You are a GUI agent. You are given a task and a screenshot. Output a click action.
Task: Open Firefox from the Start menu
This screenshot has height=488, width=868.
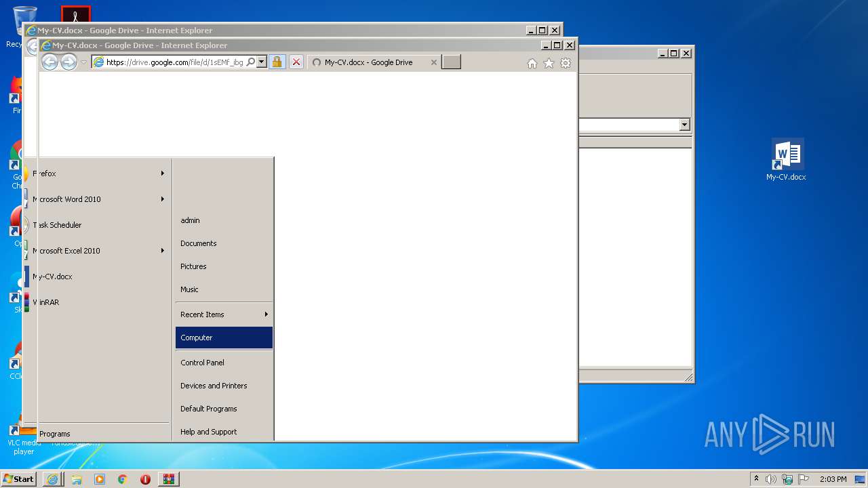(97, 174)
